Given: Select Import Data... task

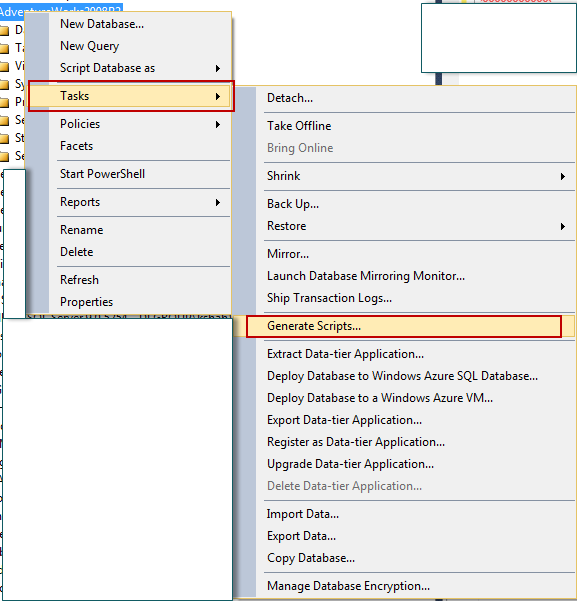Looking at the screenshot, I should [303, 514].
